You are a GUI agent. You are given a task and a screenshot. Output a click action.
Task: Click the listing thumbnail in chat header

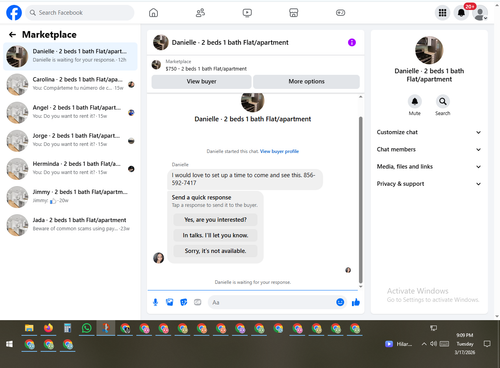pos(161,42)
